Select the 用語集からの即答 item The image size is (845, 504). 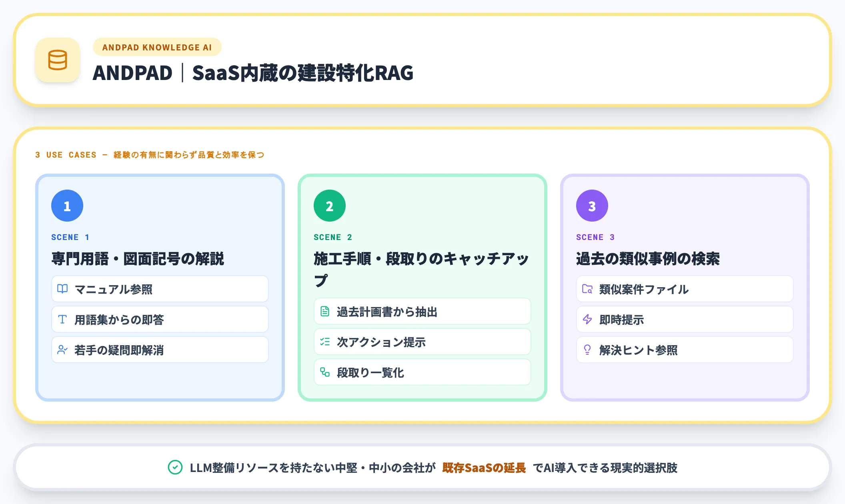tap(160, 319)
